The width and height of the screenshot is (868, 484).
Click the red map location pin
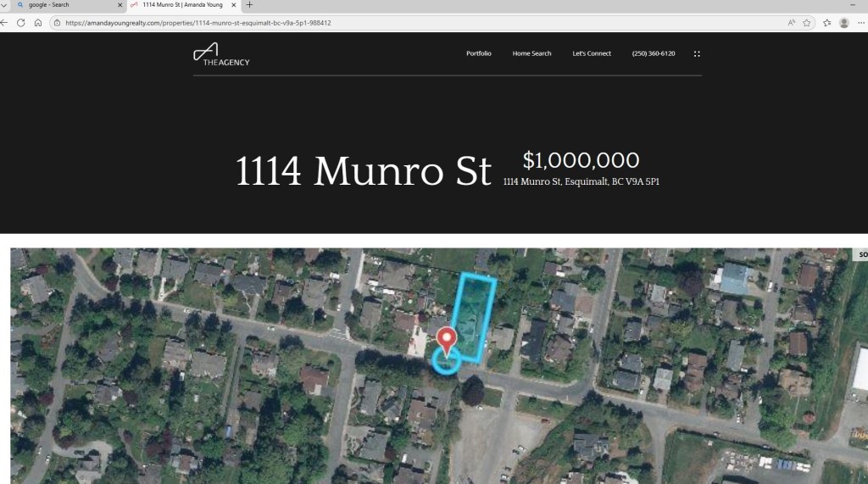click(x=447, y=340)
